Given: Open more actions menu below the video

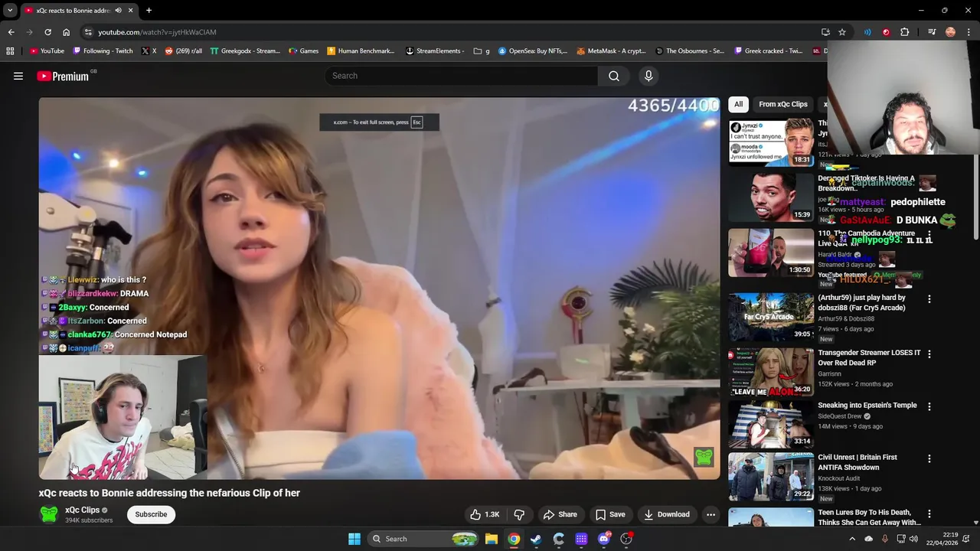Looking at the screenshot, I should coord(710,514).
